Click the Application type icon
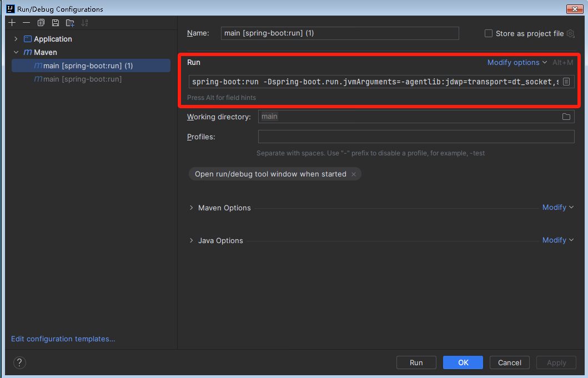 pyautogui.click(x=28, y=39)
